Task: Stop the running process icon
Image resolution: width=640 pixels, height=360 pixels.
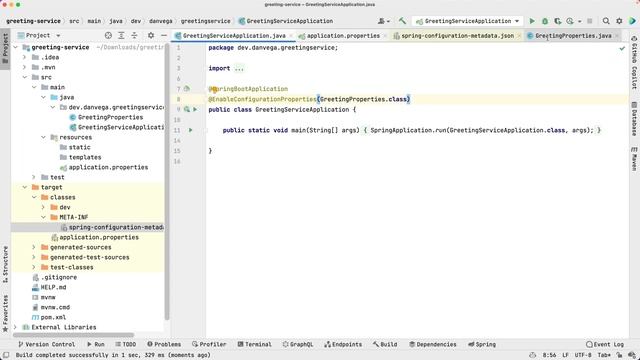Action: tap(589, 21)
